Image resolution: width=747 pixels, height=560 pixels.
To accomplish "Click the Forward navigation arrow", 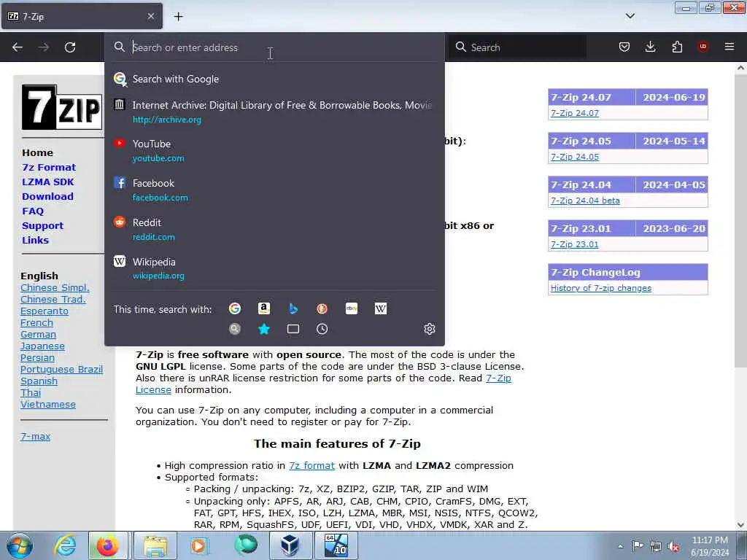I will click(x=44, y=47).
